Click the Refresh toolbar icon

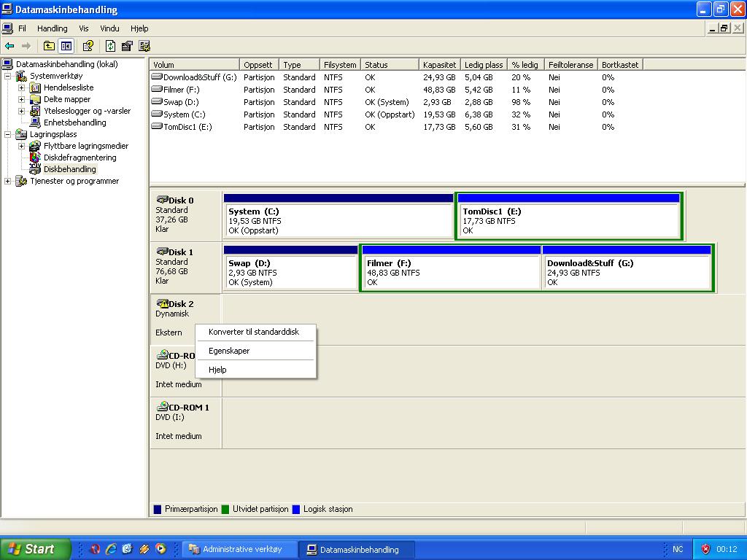110,46
